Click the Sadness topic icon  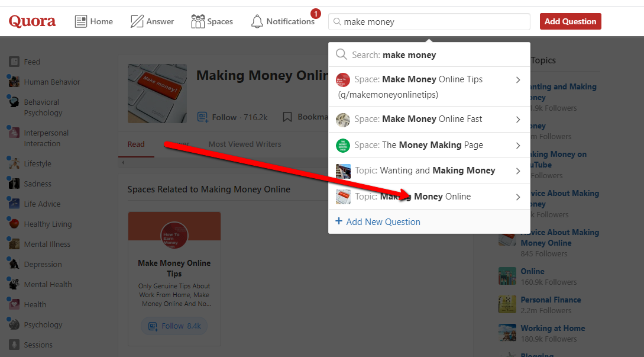pos(14,184)
